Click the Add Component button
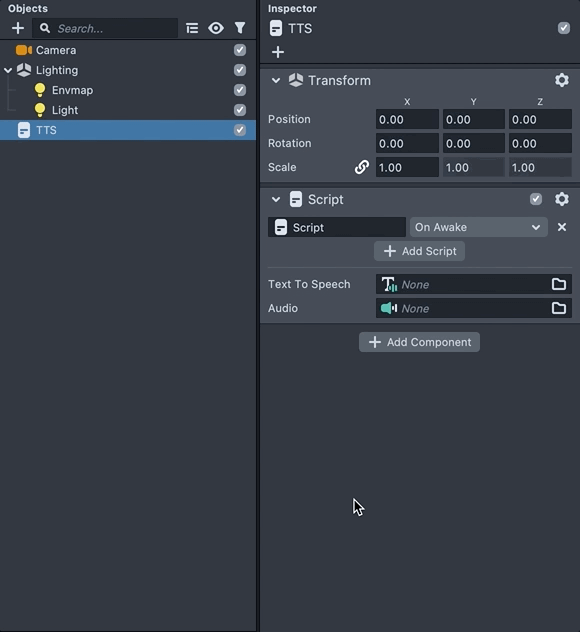Viewport: 580px width, 632px height. [x=419, y=342]
